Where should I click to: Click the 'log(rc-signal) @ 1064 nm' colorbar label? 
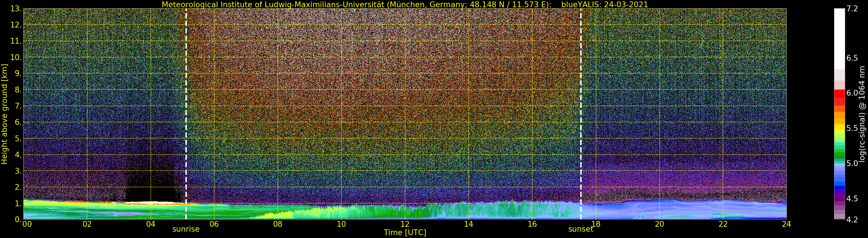862,114
